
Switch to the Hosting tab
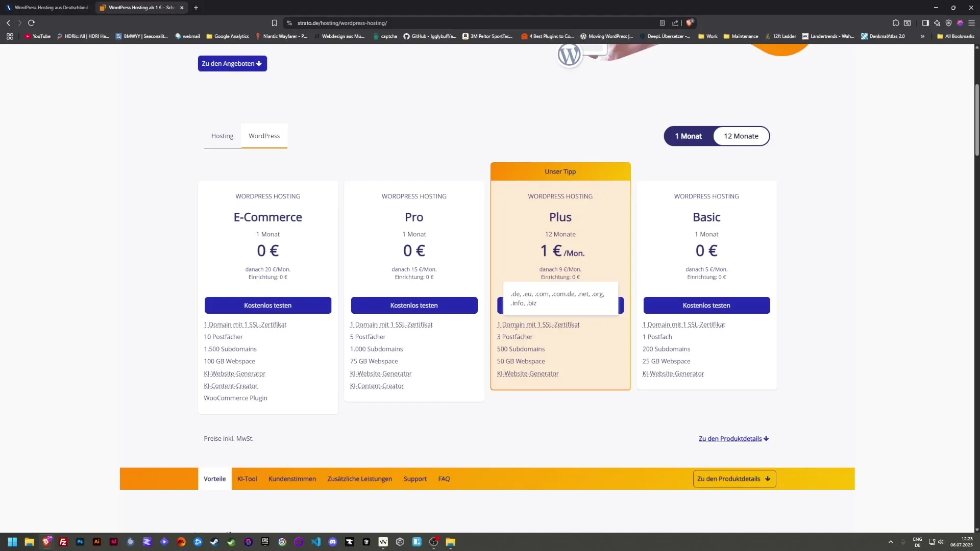click(222, 136)
